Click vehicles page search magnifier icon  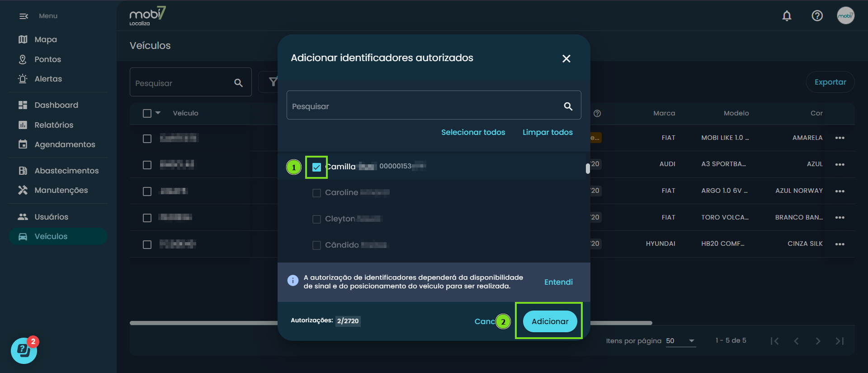238,83
